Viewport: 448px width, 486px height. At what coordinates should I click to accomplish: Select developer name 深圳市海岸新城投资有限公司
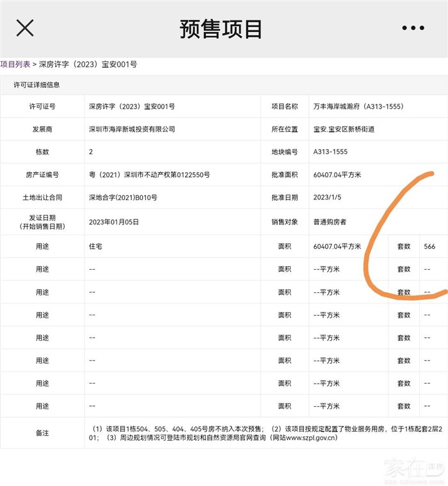click(x=132, y=129)
